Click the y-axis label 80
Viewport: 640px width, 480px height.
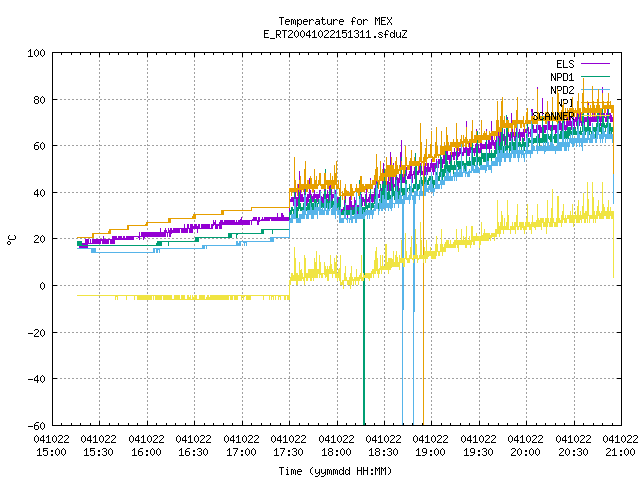tap(40, 100)
